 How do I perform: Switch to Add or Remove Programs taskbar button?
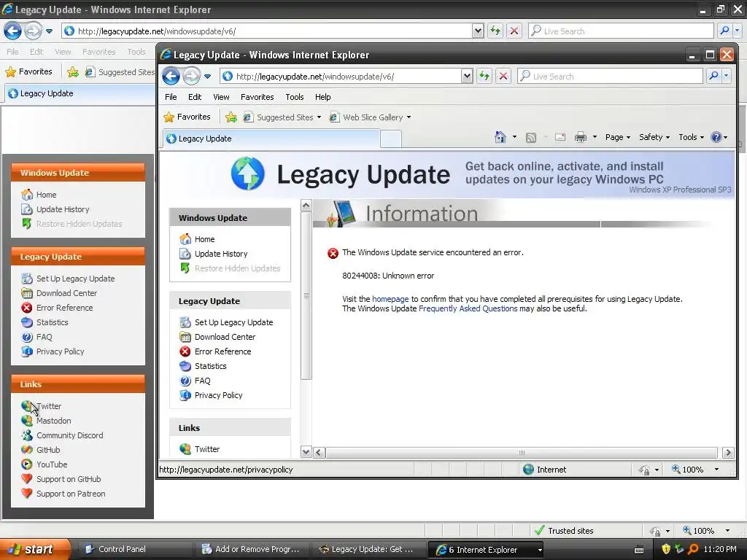[252, 549]
